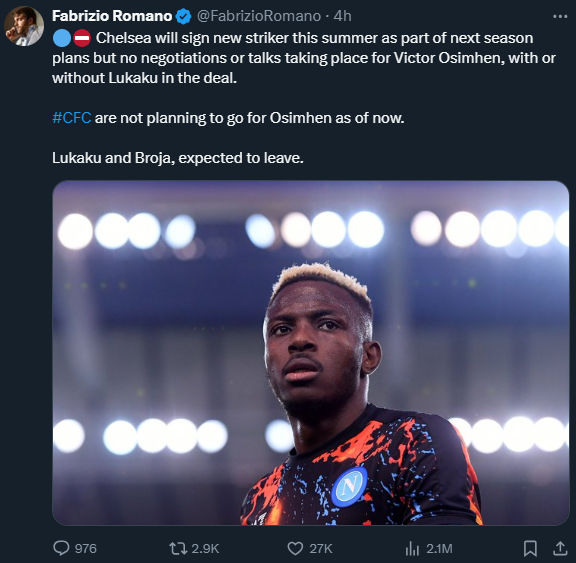This screenshot has height=563, width=576.
Task: Enlarge the Osimhen photo attachment
Action: click(x=311, y=353)
